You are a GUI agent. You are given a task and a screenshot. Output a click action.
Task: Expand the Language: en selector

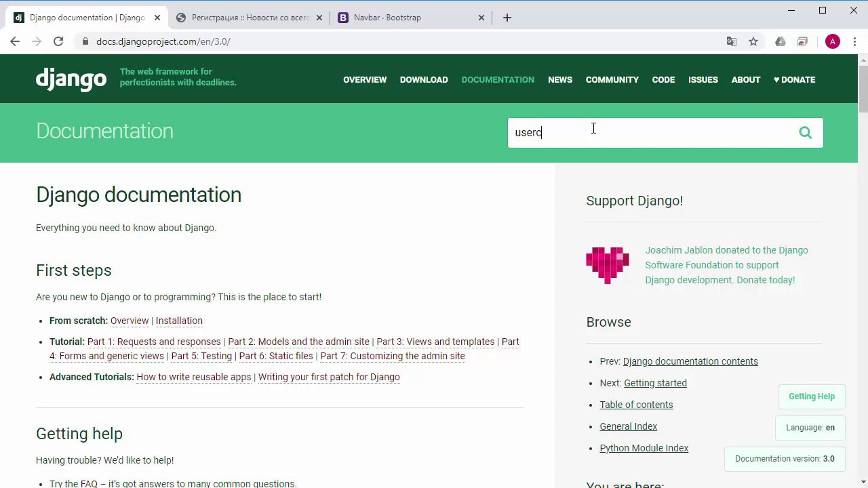810,428
